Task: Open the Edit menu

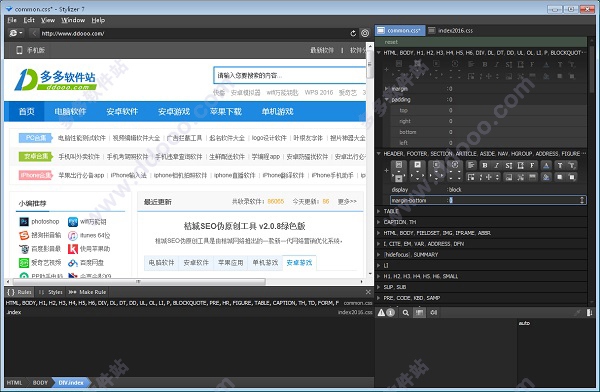Action: 29,20
